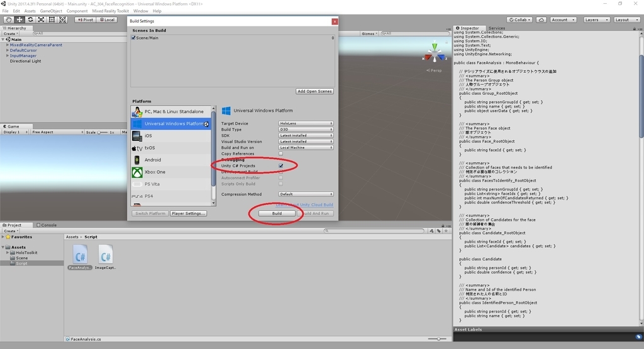Select the Script folder in Assets
Image resolution: width=644 pixels, height=349 pixels.
21,263
